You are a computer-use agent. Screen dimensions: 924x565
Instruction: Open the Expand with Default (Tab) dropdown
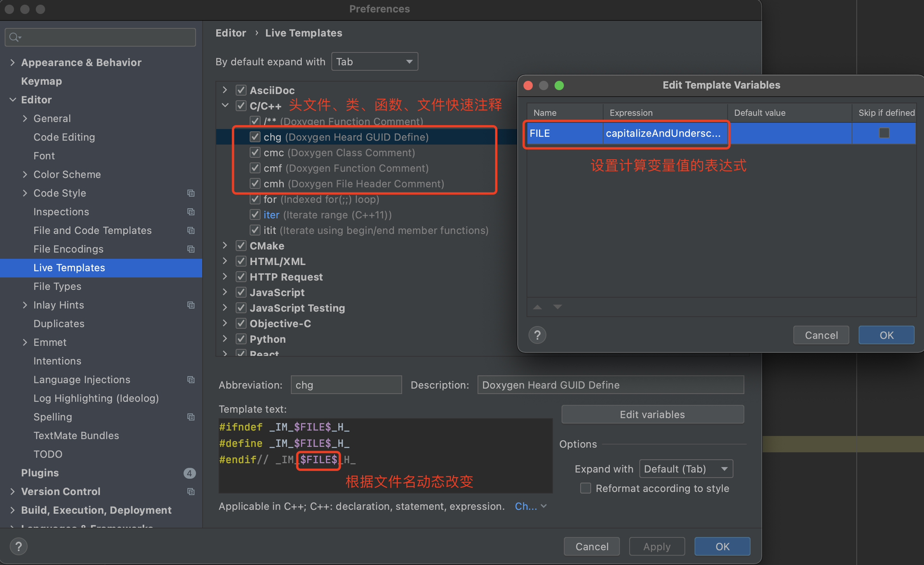pyautogui.click(x=686, y=469)
